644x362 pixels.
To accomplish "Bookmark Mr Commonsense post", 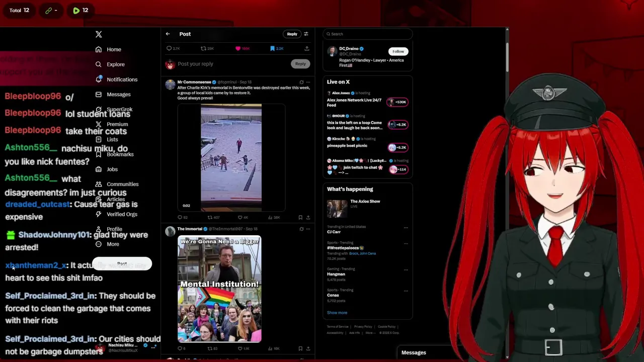I will click(x=300, y=217).
